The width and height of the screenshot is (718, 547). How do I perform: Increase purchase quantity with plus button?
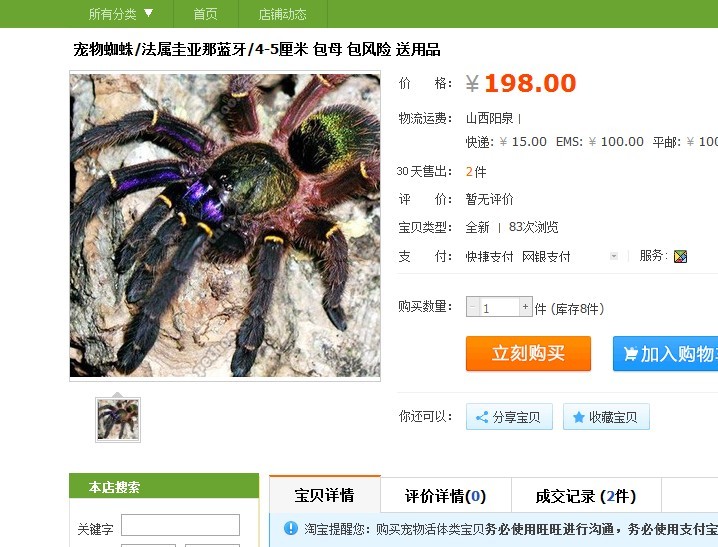point(526,307)
